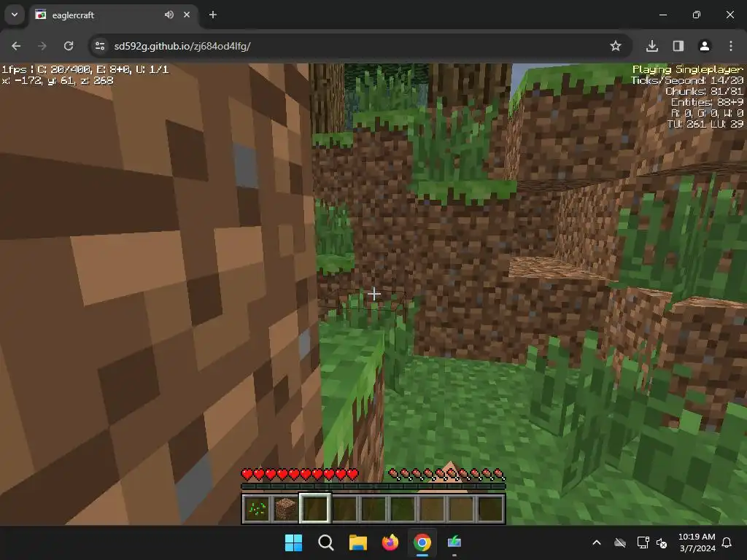Open the Chrome downloads panel
Screen dimensions: 747x560
652,46
